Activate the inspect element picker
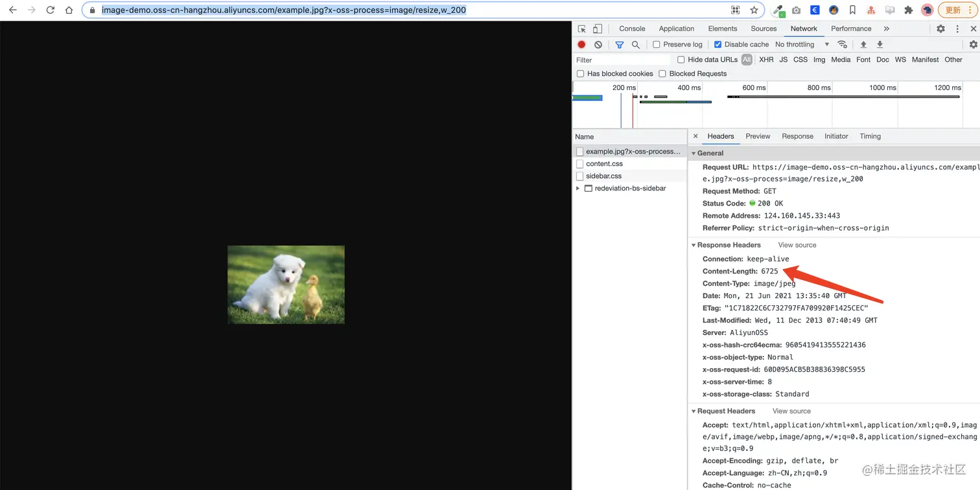980x490 pixels. pyautogui.click(x=582, y=29)
